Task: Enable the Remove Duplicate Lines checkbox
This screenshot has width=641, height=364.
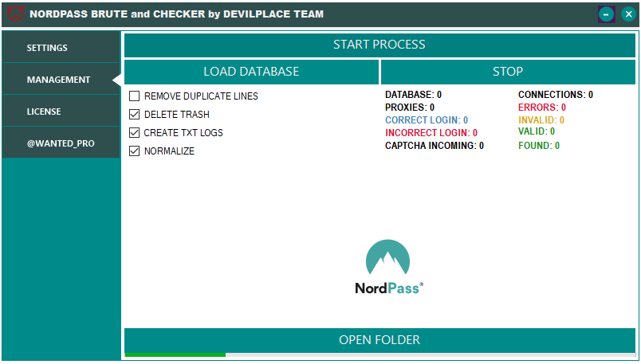Action: (134, 96)
